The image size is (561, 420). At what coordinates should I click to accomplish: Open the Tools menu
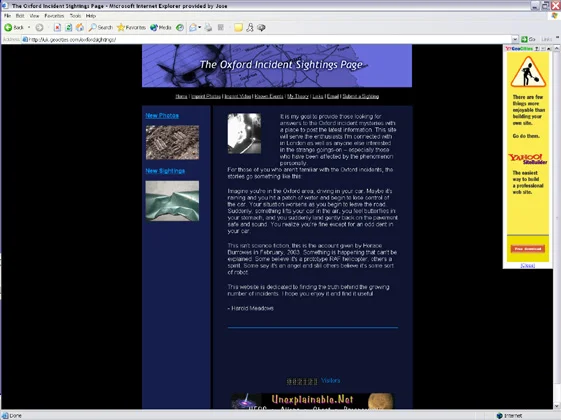(x=75, y=16)
